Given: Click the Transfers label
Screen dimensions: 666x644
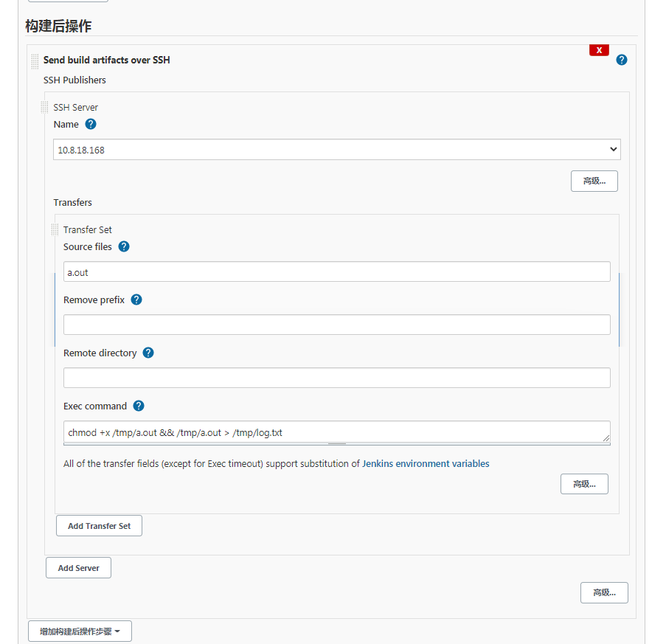Looking at the screenshot, I should coord(72,202).
